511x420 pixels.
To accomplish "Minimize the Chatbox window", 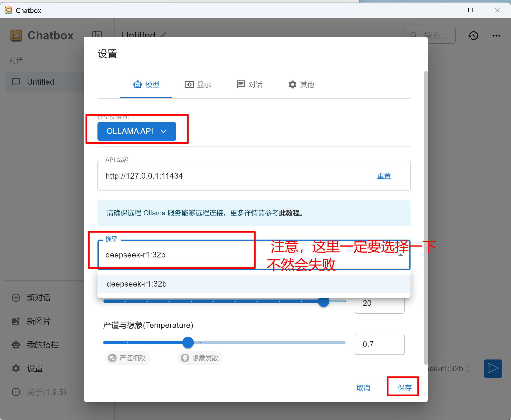I will [444, 10].
